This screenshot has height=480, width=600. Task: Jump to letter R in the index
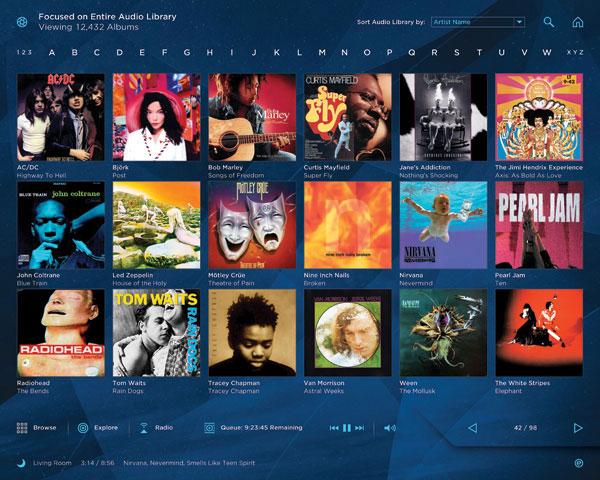[434, 52]
